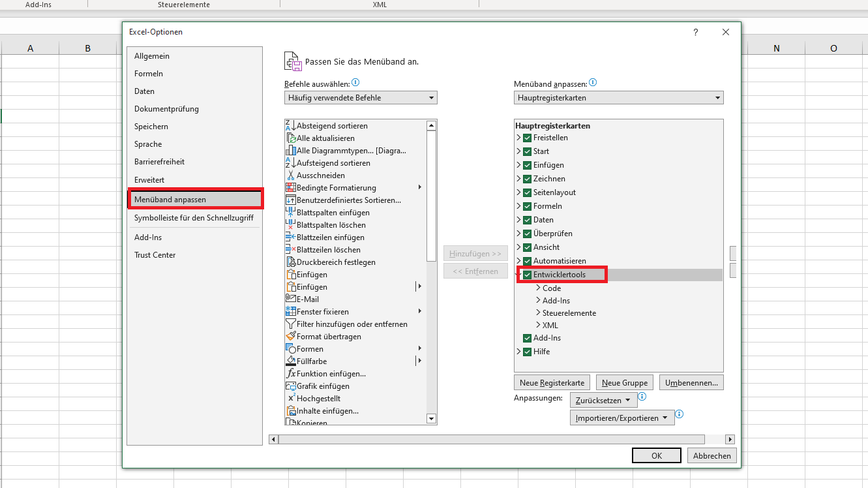Toggle the Hilfe tab checkbox
868x488 pixels.
[x=526, y=351]
